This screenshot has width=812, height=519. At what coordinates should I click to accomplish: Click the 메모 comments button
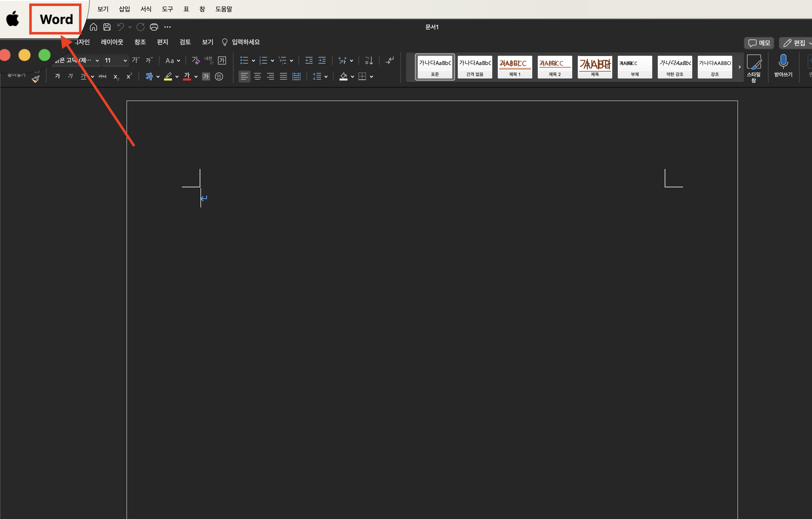759,43
